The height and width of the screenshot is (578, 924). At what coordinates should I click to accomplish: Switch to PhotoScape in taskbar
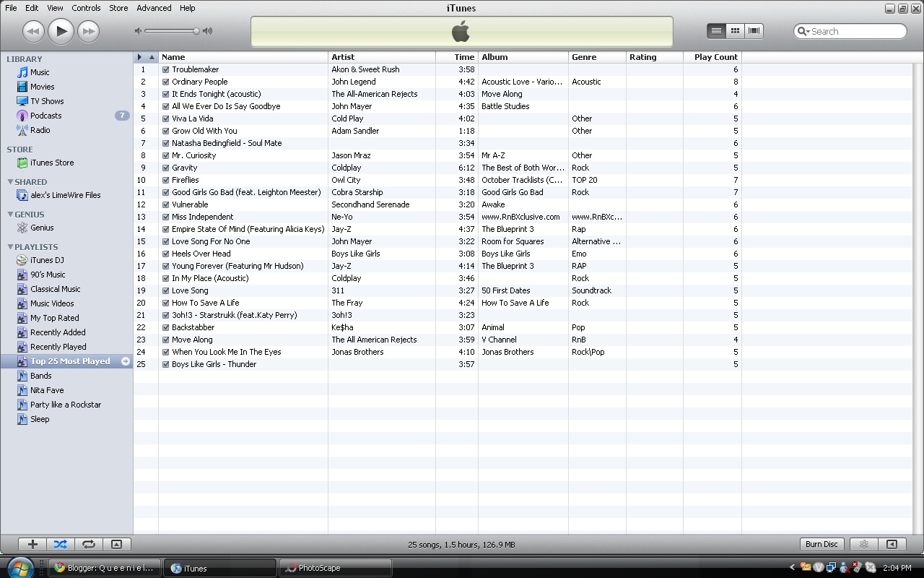click(x=336, y=568)
